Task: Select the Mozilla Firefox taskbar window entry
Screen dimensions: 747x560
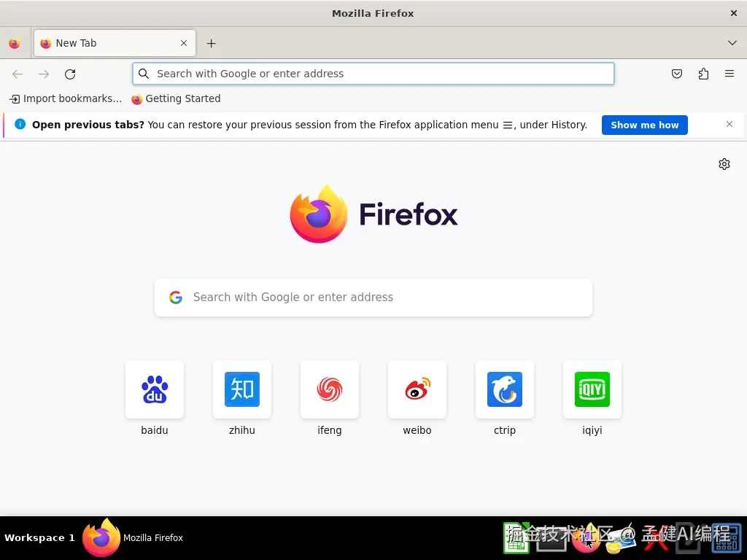Action: [x=133, y=537]
